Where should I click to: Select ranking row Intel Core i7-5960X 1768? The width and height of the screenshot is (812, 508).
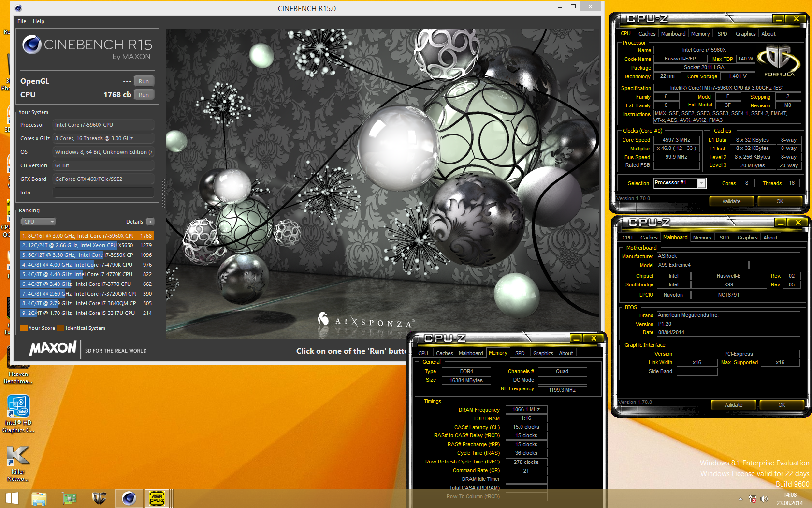click(87, 236)
